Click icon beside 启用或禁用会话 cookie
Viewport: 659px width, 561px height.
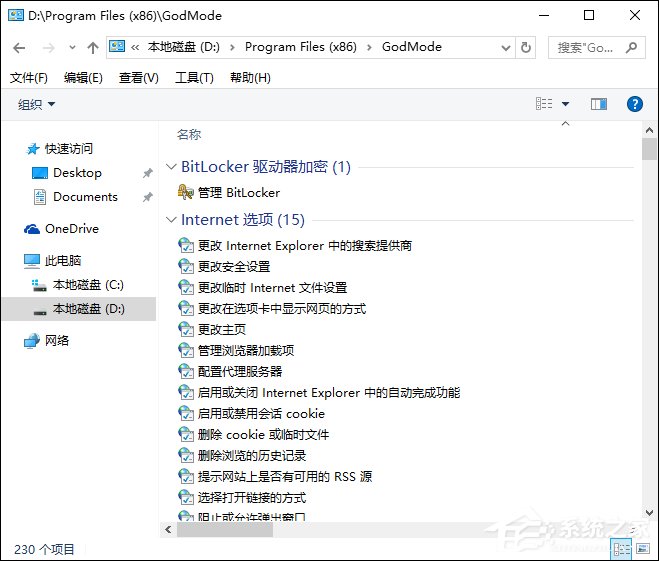pos(185,413)
